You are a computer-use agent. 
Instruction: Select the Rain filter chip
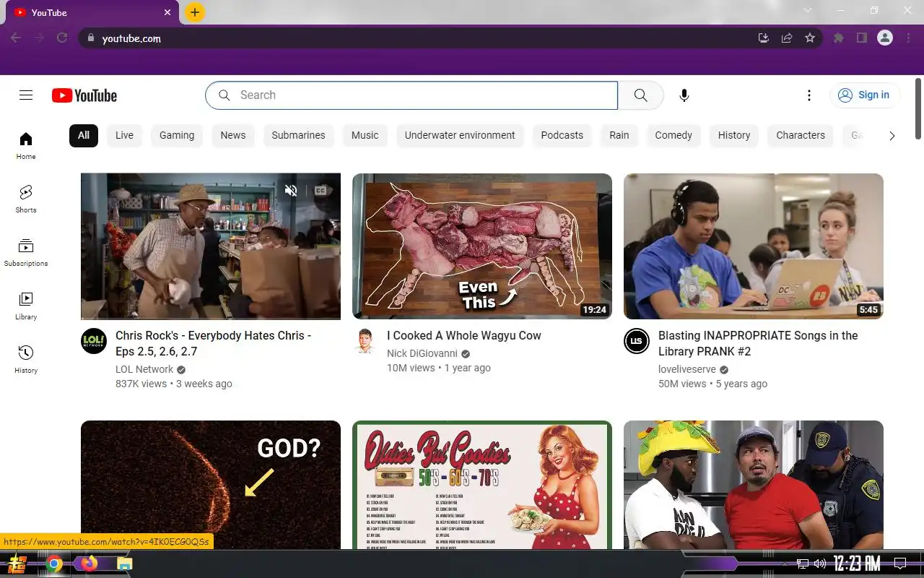pos(619,135)
